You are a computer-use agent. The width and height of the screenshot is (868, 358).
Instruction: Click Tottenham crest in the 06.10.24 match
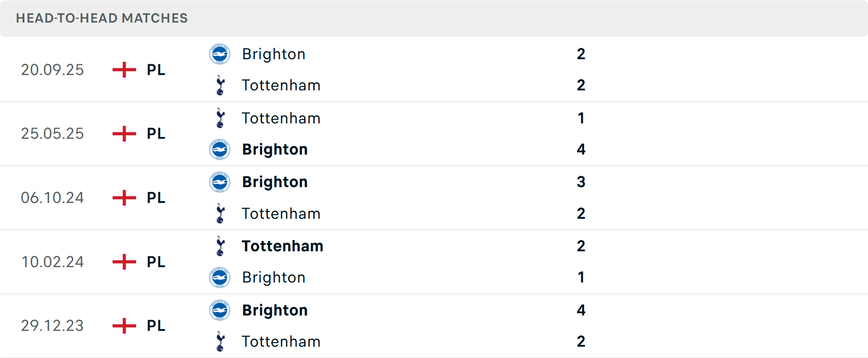coord(220,214)
